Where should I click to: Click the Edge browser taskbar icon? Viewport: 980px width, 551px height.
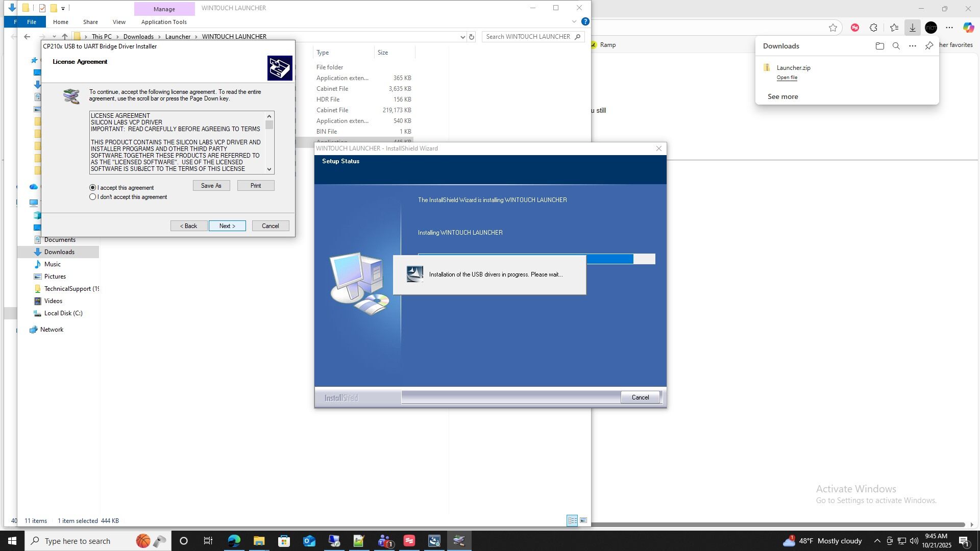234,541
